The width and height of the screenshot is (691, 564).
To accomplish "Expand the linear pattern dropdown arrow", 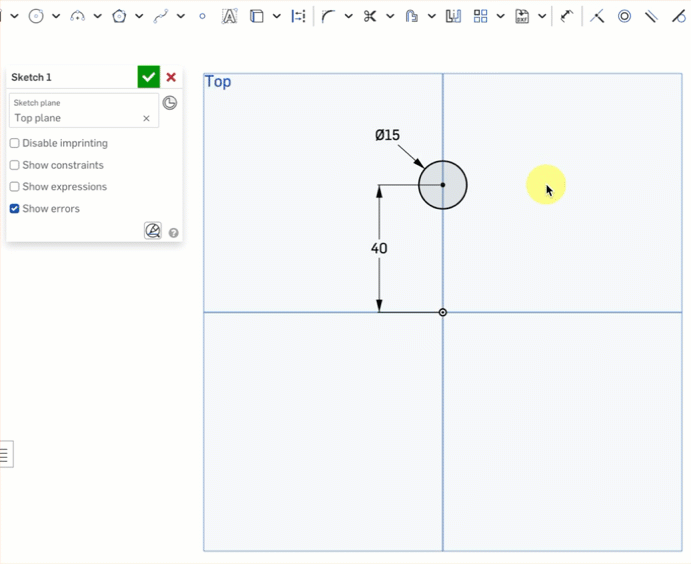I will click(x=501, y=16).
